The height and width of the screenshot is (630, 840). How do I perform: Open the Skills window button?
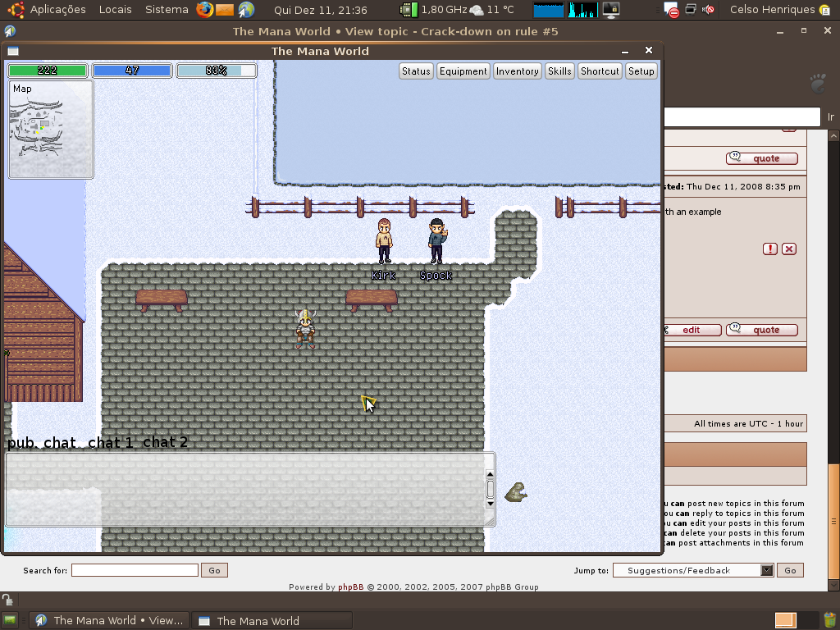[x=559, y=71]
